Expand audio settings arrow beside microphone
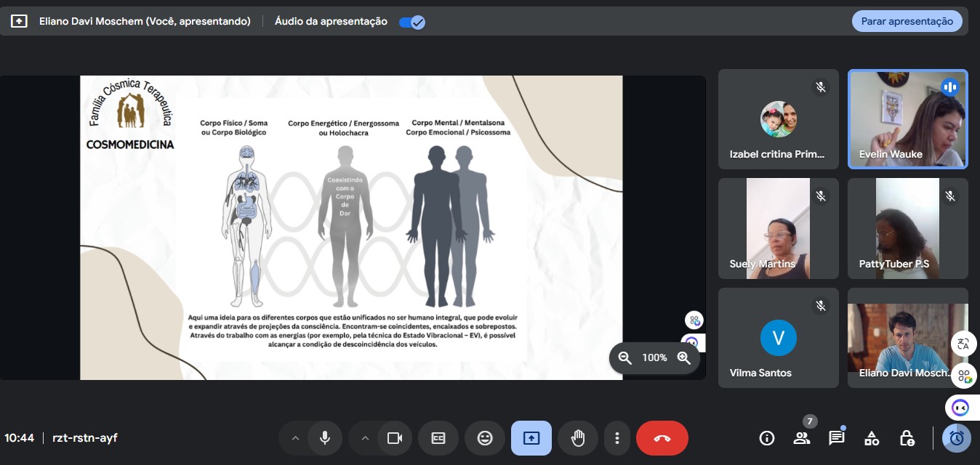 [295, 438]
